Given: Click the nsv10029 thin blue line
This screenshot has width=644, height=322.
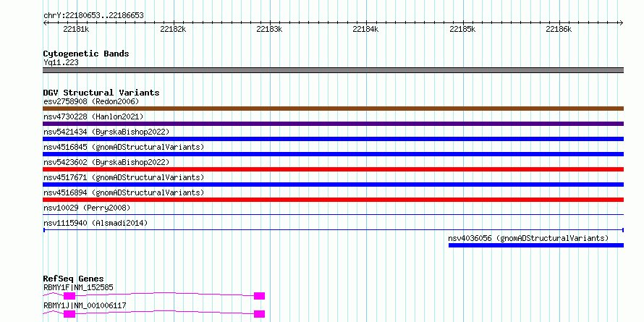Looking at the screenshot, I should (333, 214).
